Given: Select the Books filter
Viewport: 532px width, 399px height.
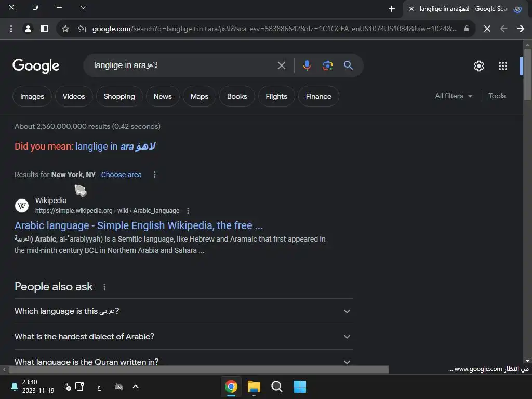Looking at the screenshot, I should pyautogui.click(x=237, y=96).
